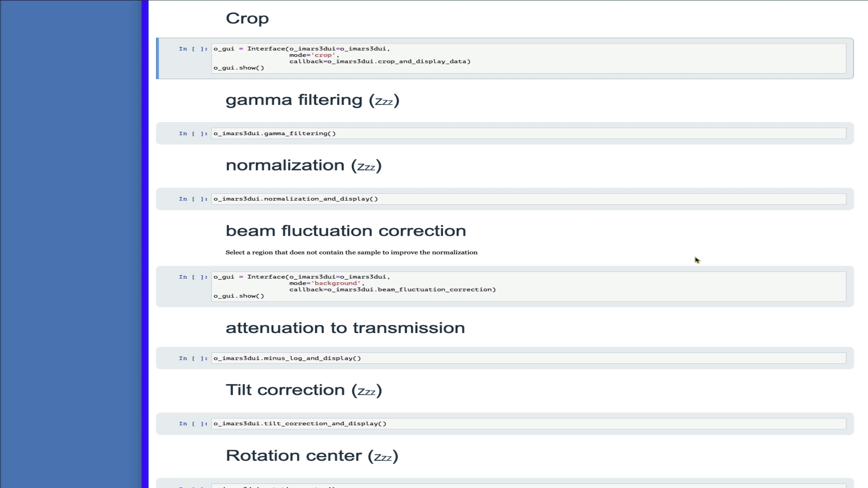Viewport: 868px width, 488px height.
Task: Click the In [ ] prompt of the minus_log cell
Action: click(193, 358)
